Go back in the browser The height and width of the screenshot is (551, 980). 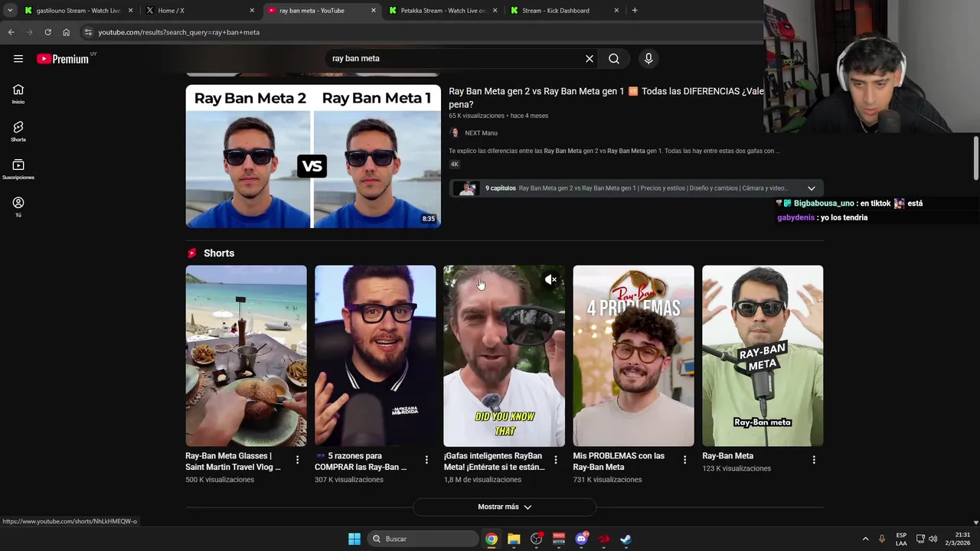coord(11,32)
